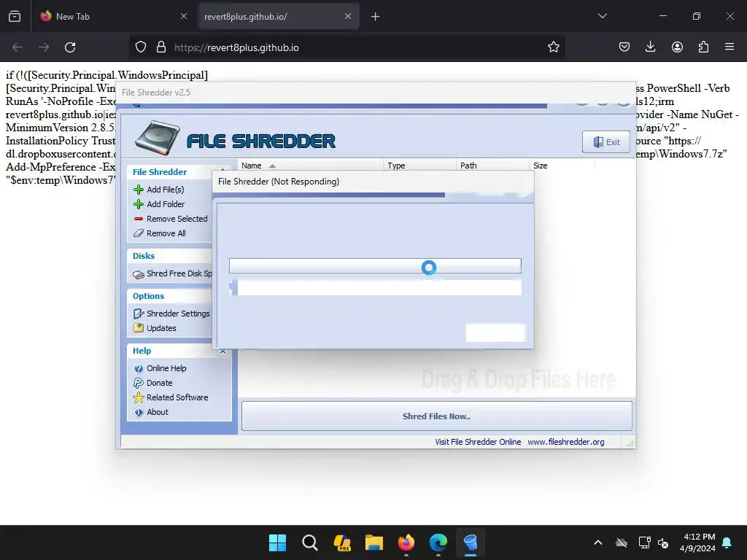747x560 pixels.
Task: Click the Options section heading
Action: click(148, 296)
